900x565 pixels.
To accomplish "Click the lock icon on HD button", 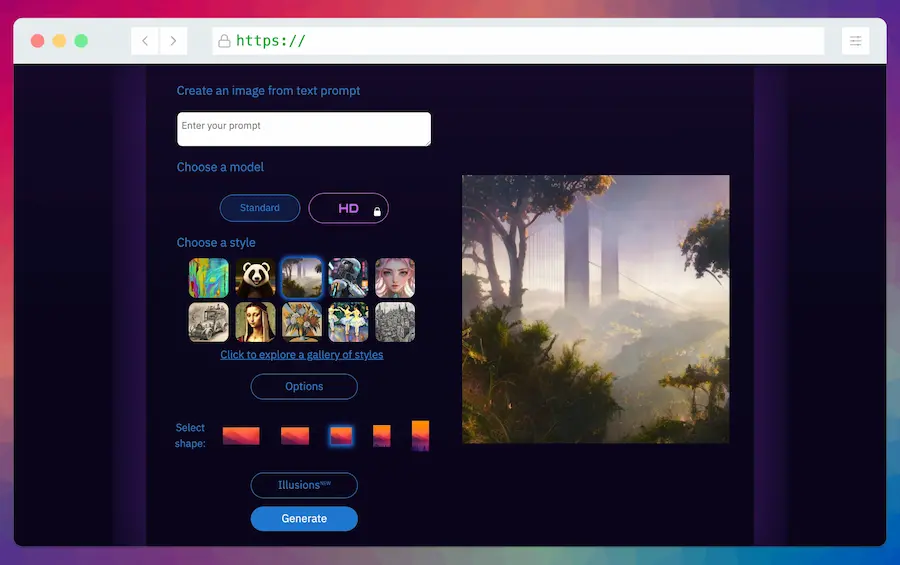I will coord(377,211).
